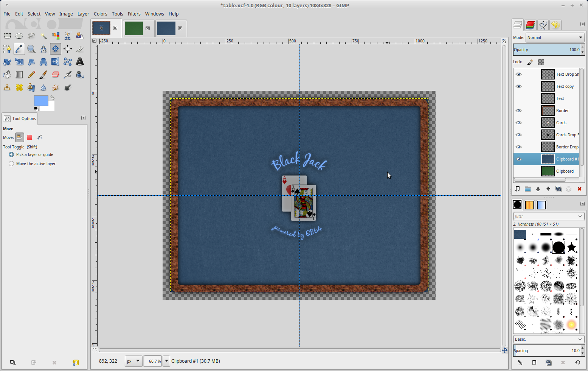The width and height of the screenshot is (588, 371).
Task: Switch to the green image tab
Action: pyautogui.click(x=134, y=28)
